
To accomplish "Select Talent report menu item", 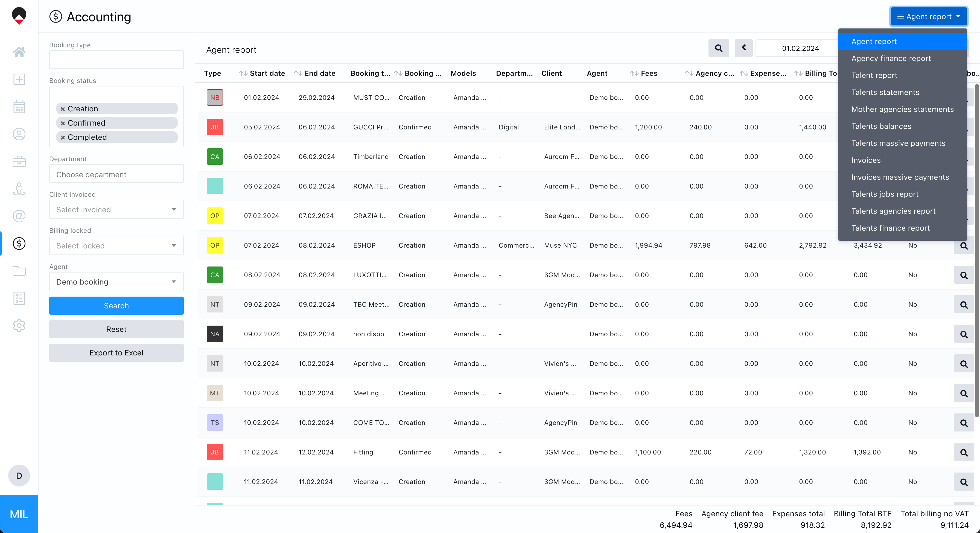I will click(902, 76).
